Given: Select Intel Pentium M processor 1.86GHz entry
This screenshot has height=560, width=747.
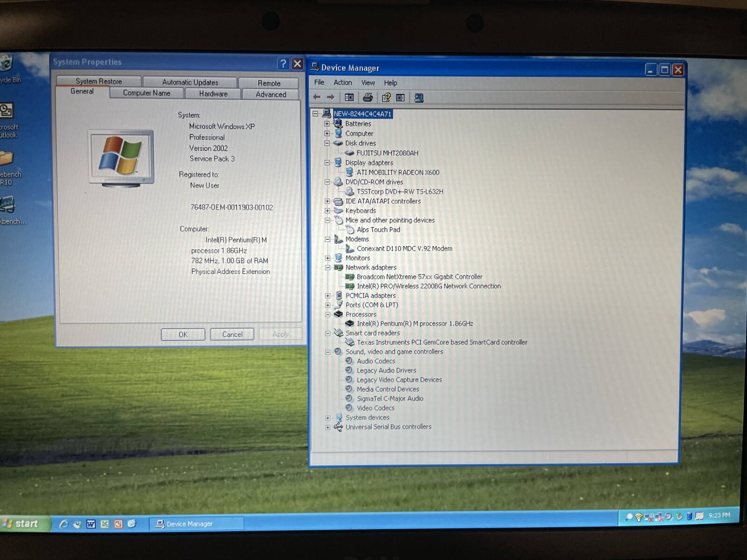Looking at the screenshot, I should (415, 323).
